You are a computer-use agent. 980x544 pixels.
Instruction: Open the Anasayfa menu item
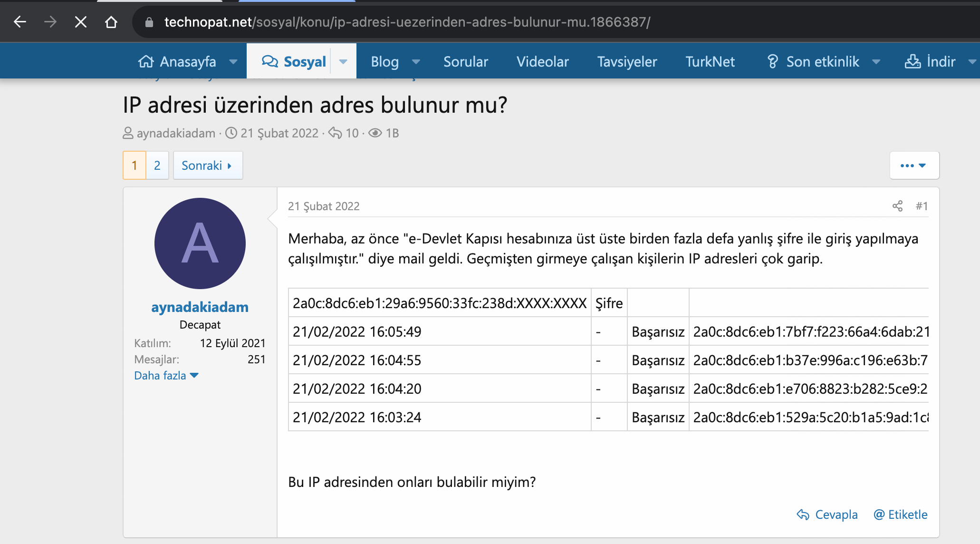(177, 61)
